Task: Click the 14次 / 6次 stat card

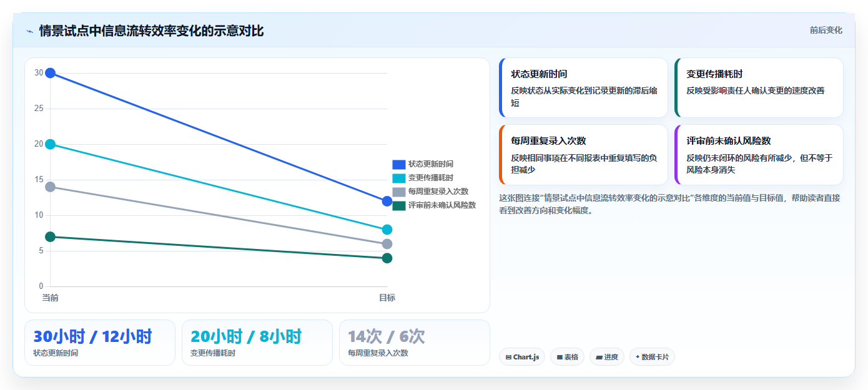Action: click(415, 343)
